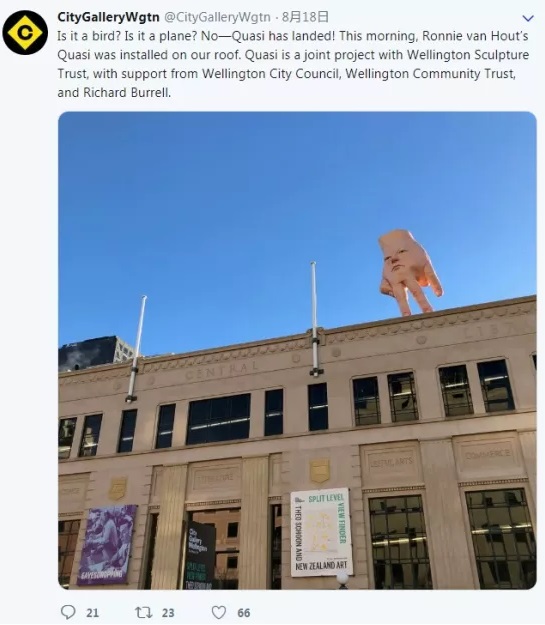The width and height of the screenshot is (545, 625).
Task: Open the CityGalleryWgtn display name profile link
Action: coord(108,17)
